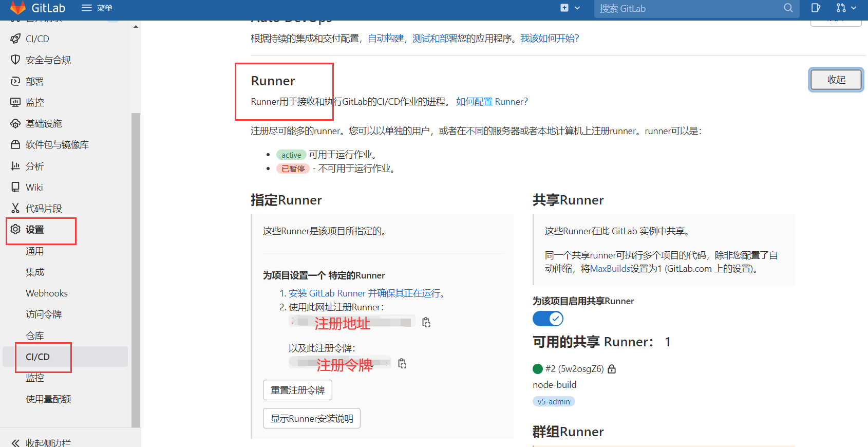Click the sidebar scrollbar up arrow
The width and height of the screenshot is (868, 447).
pyautogui.click(x=136, y=26)
